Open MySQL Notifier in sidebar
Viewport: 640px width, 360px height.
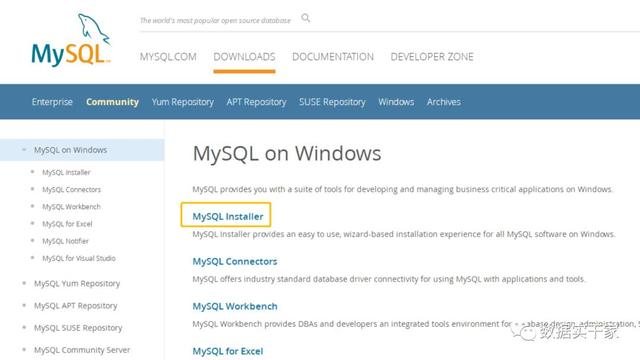(65, 241)
